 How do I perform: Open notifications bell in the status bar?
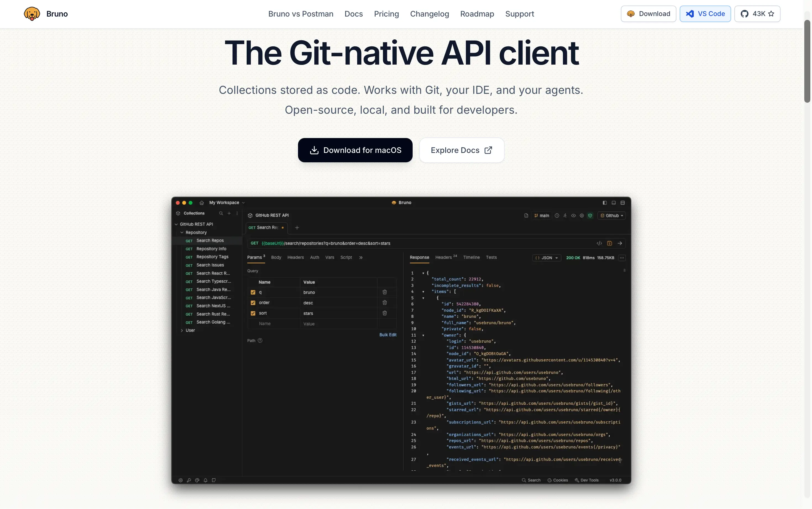[205, 480]
